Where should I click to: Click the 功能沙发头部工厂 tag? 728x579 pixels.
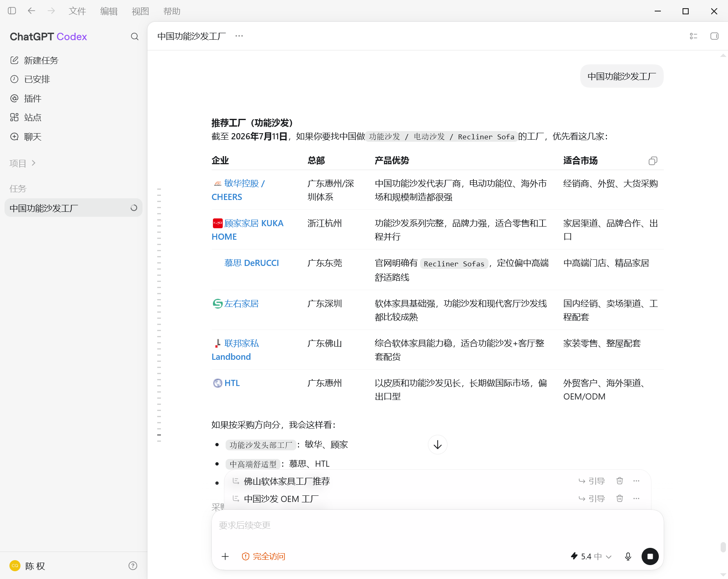261,445
